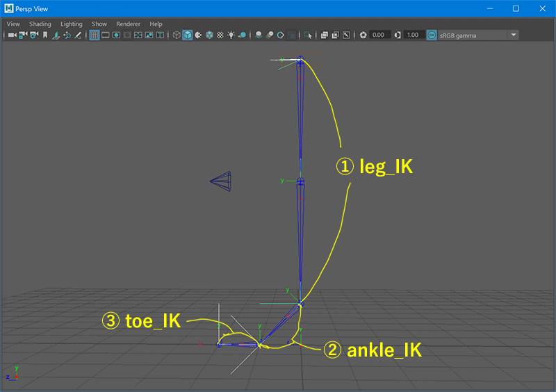Click the Maya icon in title bar
Screen dimensions: 556x392
click(x=9, y=8)
